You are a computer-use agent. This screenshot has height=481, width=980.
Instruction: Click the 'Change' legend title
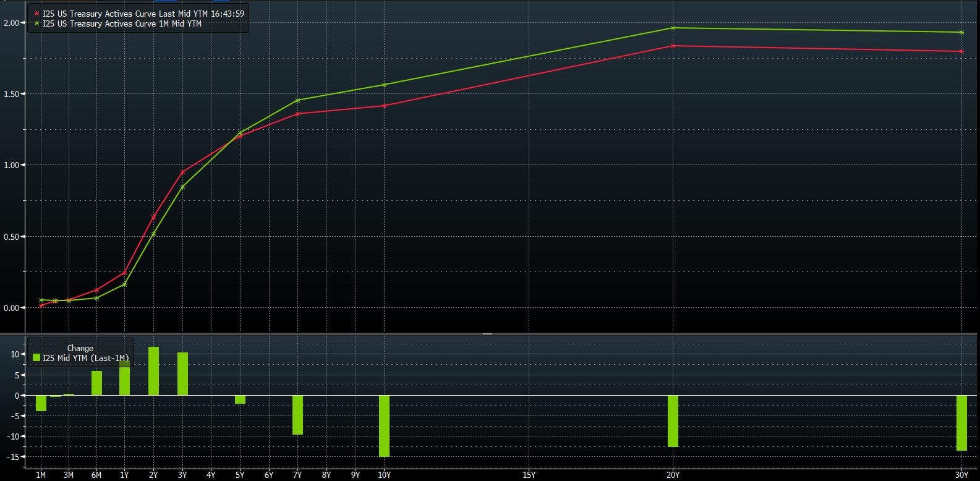(80, 348)
